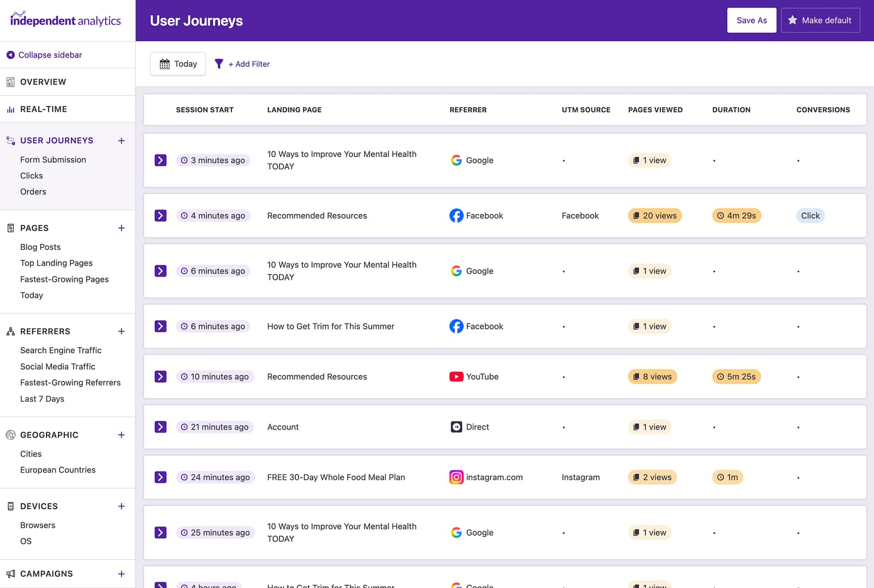Open the Today date range selector
This screenshot has width=874, height=588.
[178, 64]
